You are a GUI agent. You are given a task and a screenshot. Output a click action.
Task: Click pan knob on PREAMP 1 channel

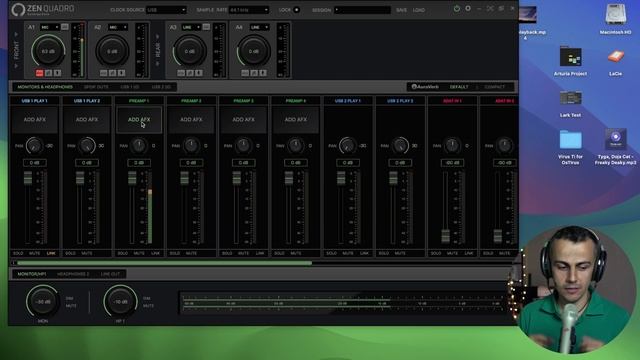tap(139, 146)
